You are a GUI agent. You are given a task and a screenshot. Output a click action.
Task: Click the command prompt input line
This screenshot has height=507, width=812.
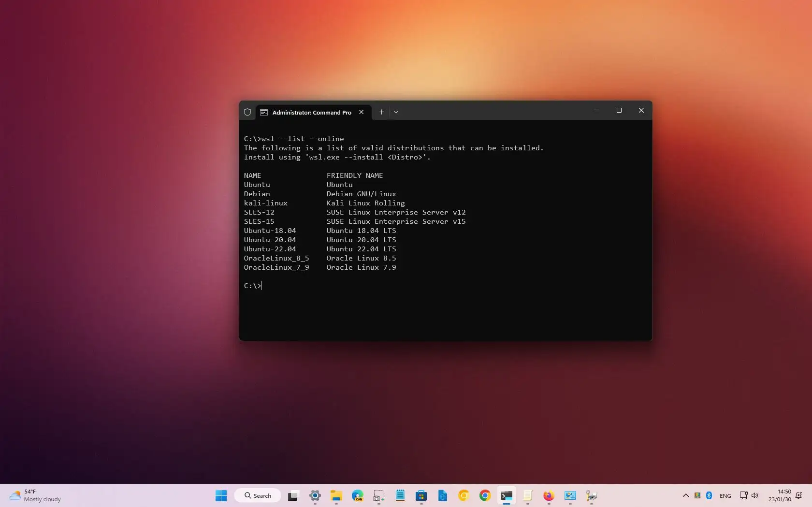pyautogui.click(x=261, y=286)
